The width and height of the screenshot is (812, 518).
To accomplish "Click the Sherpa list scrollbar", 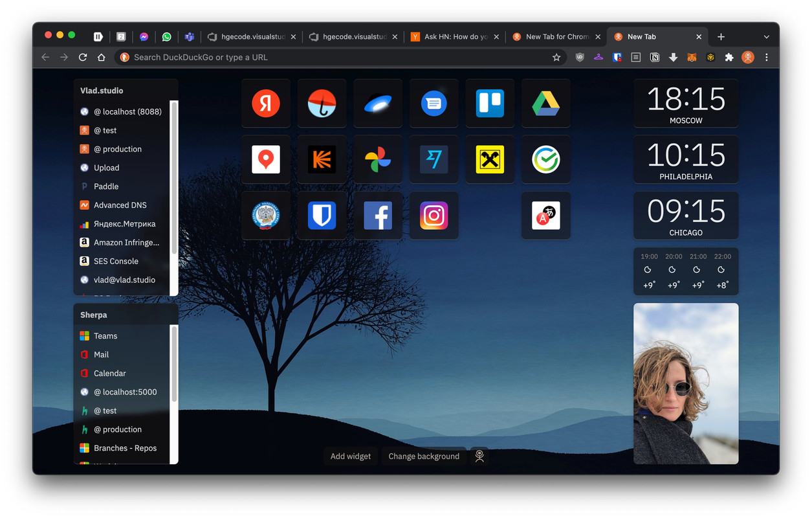I will [174, 363].
